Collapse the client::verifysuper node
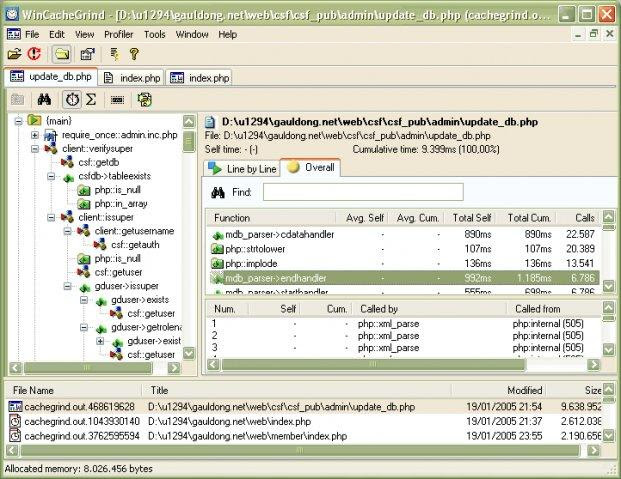 [35, 149]
